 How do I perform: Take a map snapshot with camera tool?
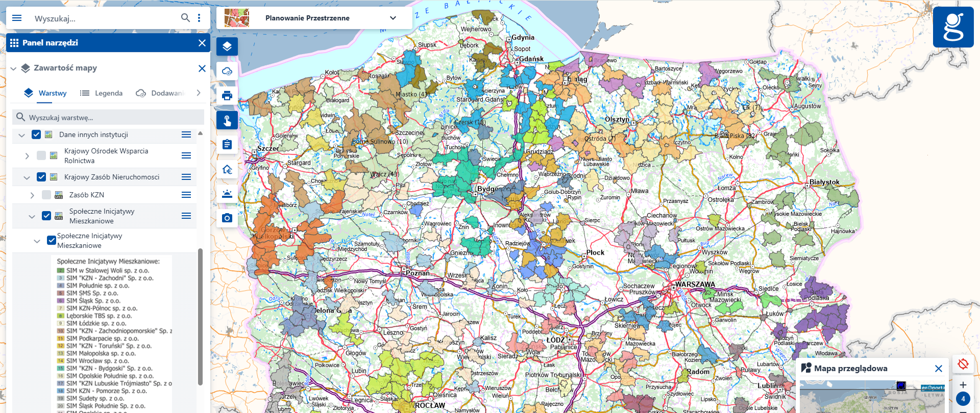click(227, 218)
